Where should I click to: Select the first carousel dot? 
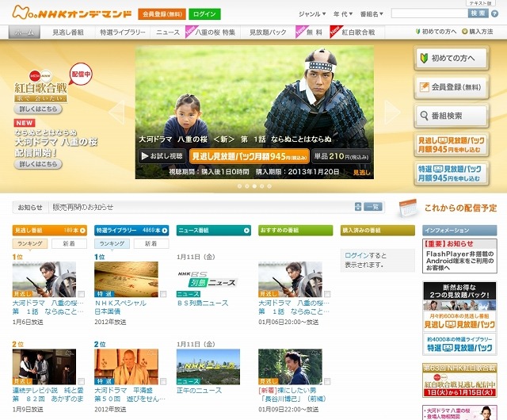click(x=239, y=186)
